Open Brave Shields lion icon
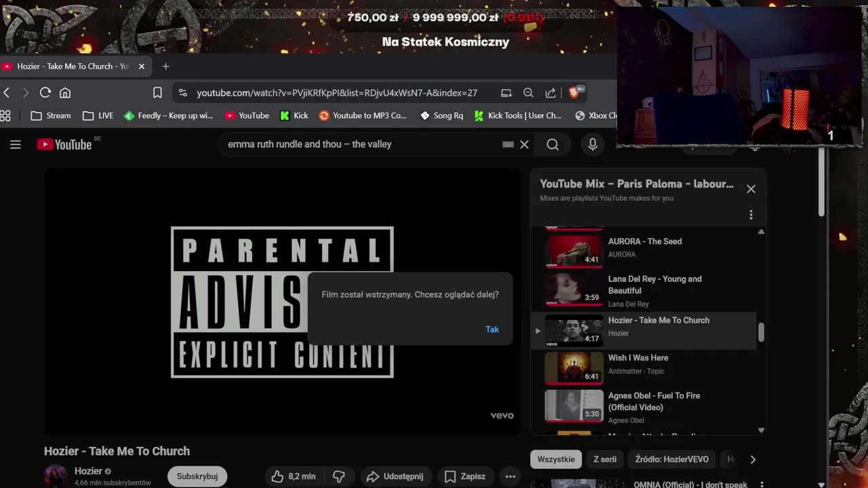 [575, 92]
